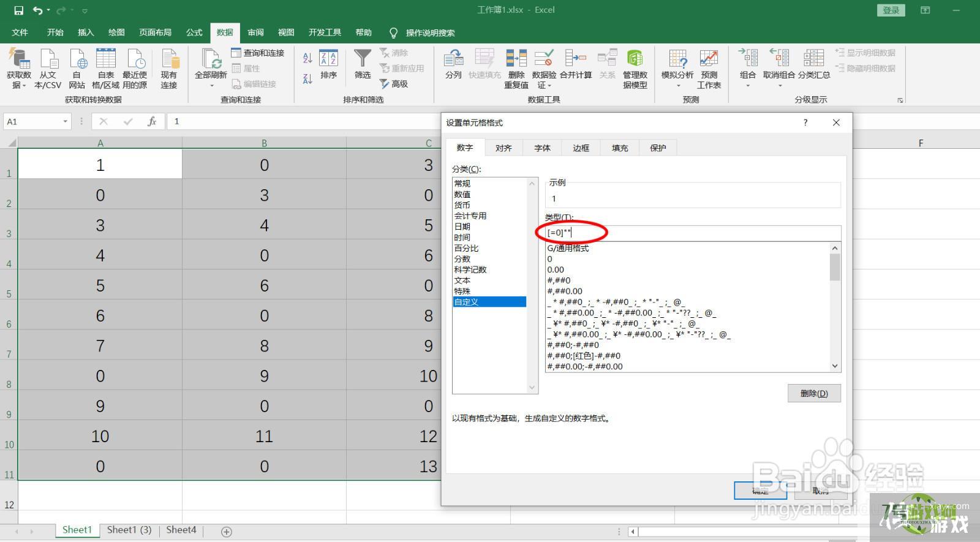
Task: Click the 类型 format code input field
Action: coord(693,233)
